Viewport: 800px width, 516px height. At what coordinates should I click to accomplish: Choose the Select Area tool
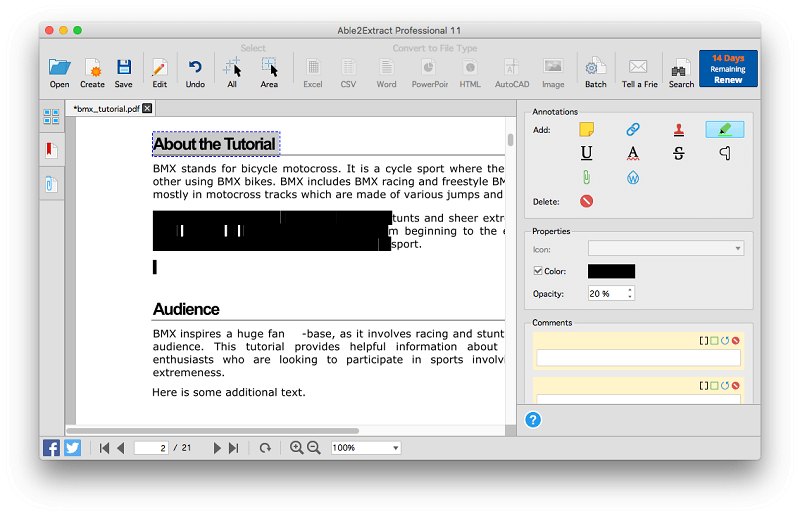[269, 73]
